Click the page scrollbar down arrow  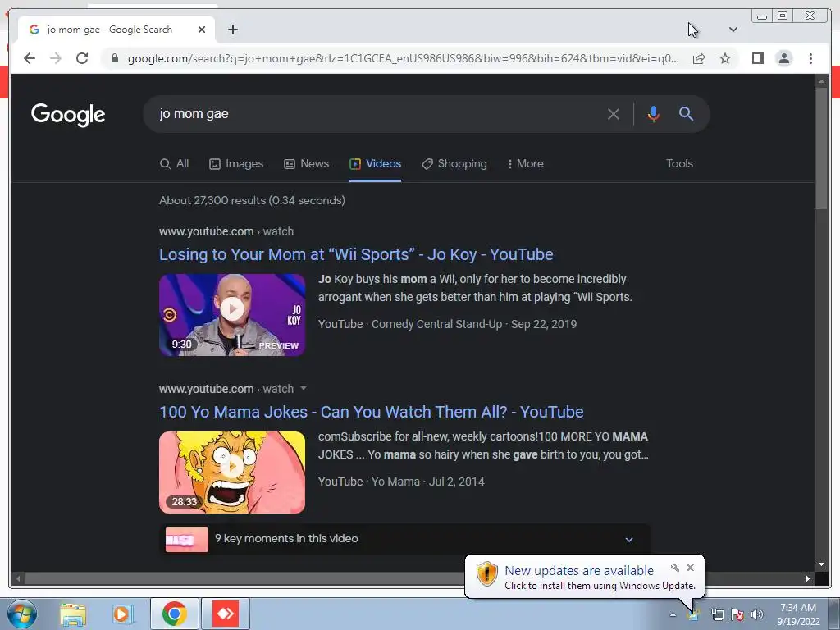tap(821, 564)
